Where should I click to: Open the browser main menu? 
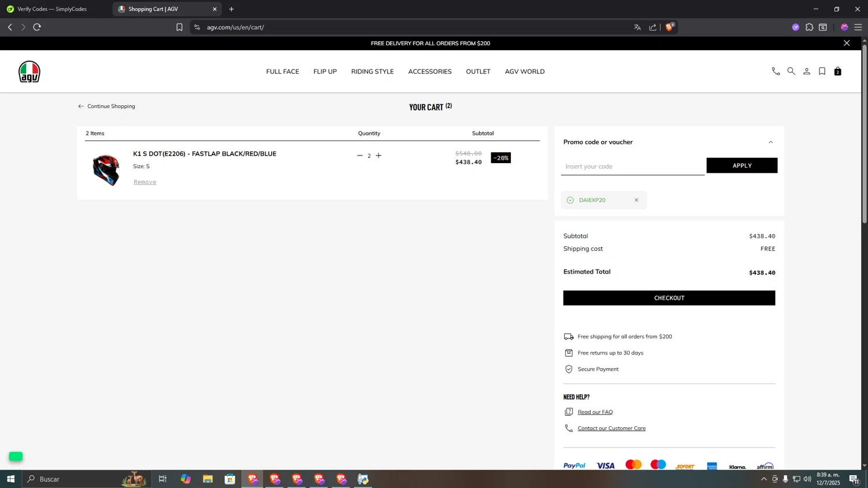858,27
